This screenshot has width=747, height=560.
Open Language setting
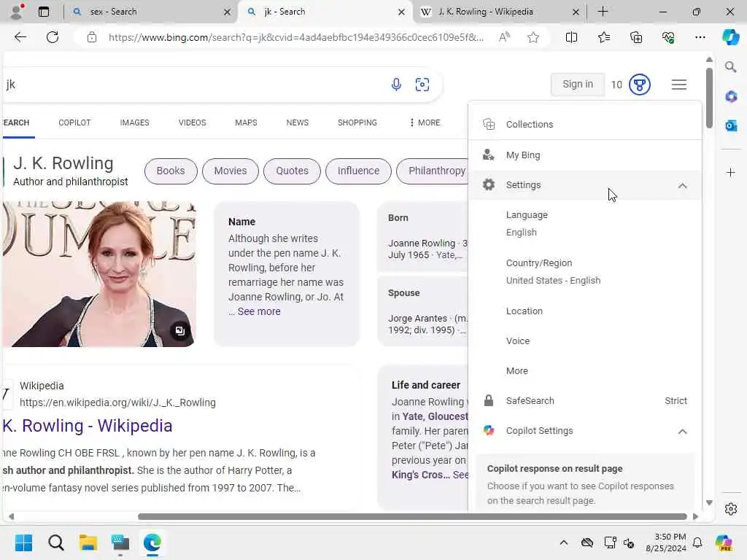click(x=585, y=223)
